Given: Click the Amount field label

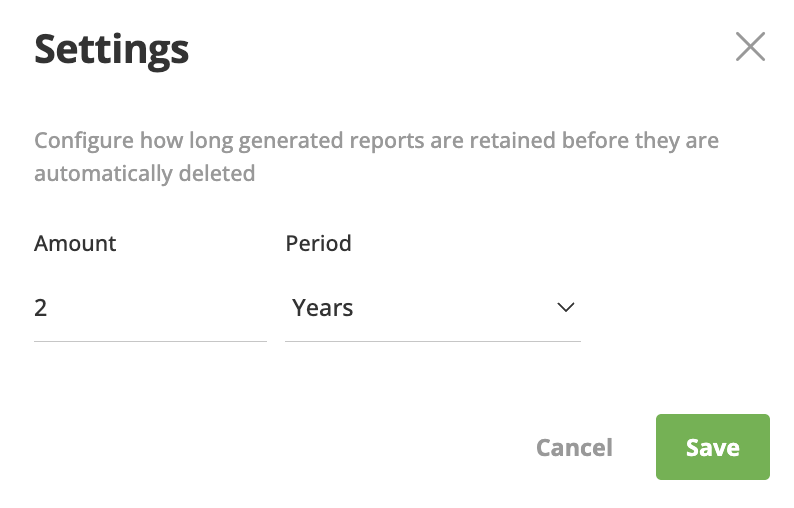Looking at the screenshot, I should [75, 244].
